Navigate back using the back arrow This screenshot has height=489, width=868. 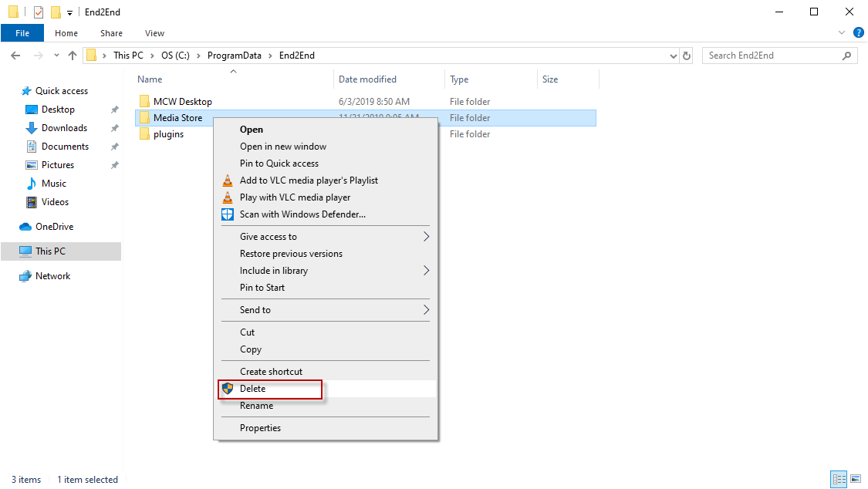pos(15,56)
